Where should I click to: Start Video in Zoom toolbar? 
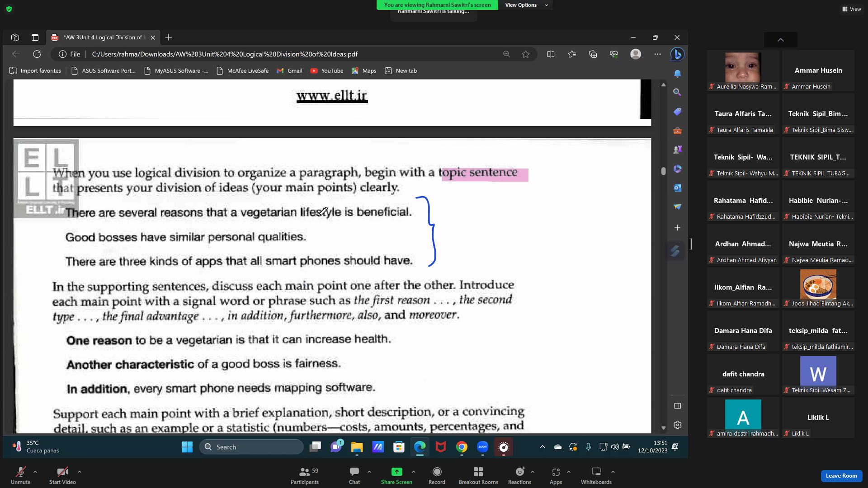click(62, 475)
